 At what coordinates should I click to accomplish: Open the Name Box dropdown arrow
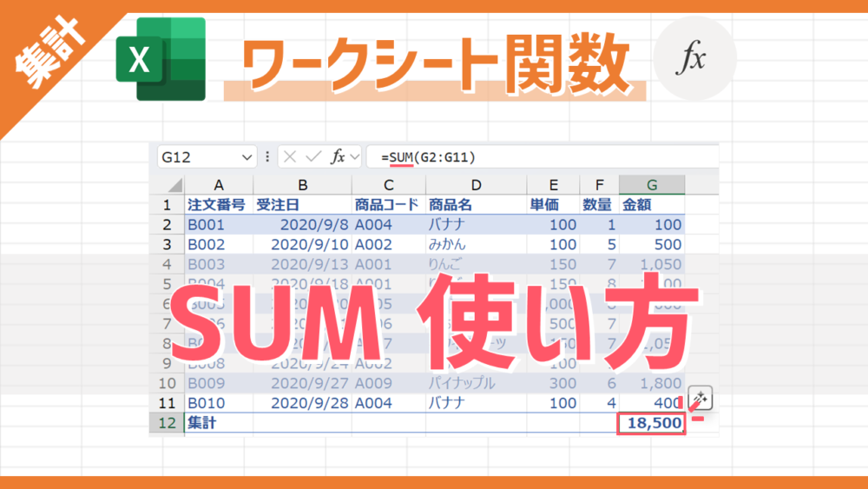point(247,158)
